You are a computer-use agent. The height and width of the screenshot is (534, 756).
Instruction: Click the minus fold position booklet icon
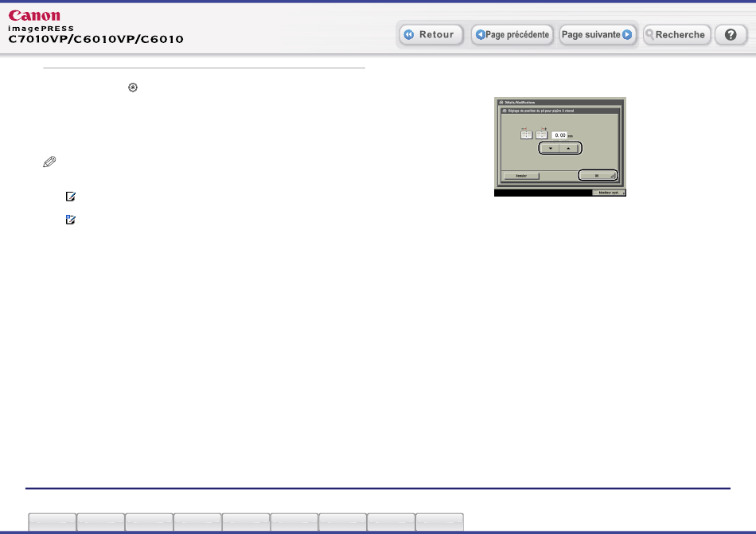coord(526,134)
